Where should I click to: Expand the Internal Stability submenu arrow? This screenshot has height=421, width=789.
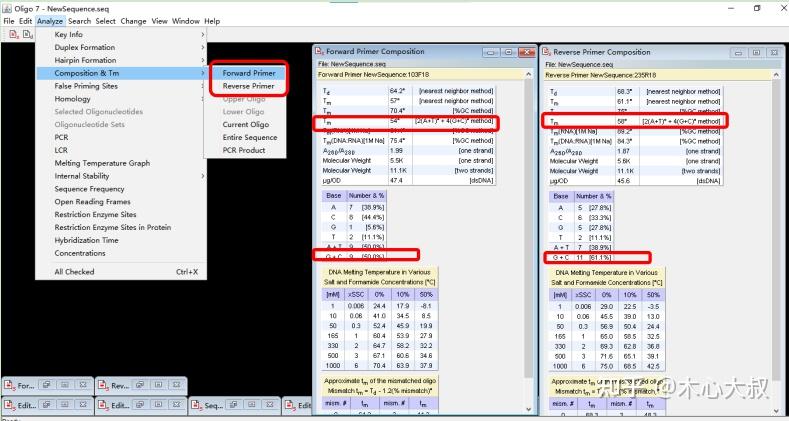(x=203, y=176)
